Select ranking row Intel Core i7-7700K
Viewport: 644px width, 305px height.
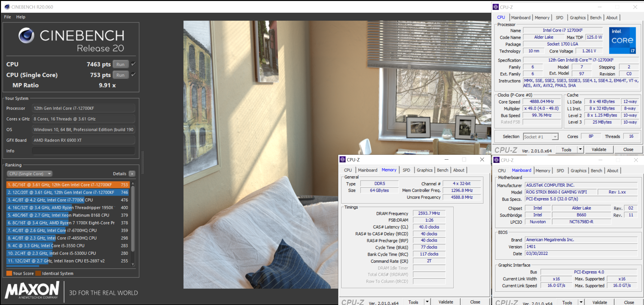point(68,200)
